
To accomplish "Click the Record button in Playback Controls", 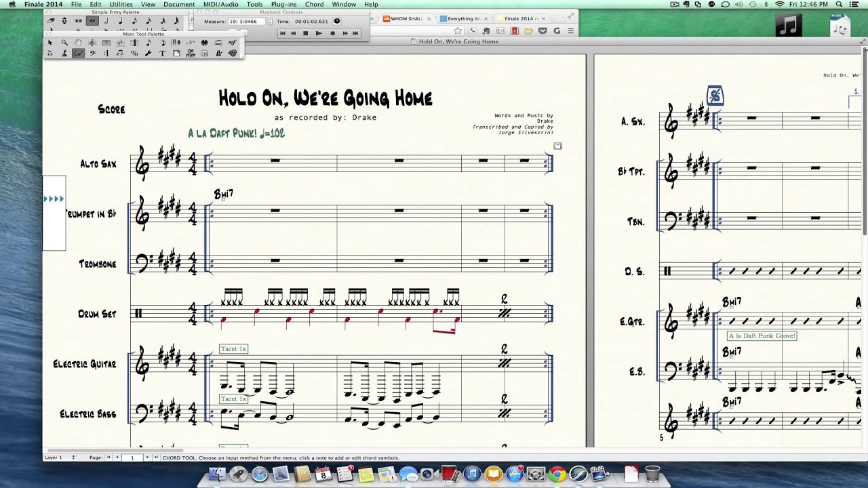I will [x=332, y=33].
